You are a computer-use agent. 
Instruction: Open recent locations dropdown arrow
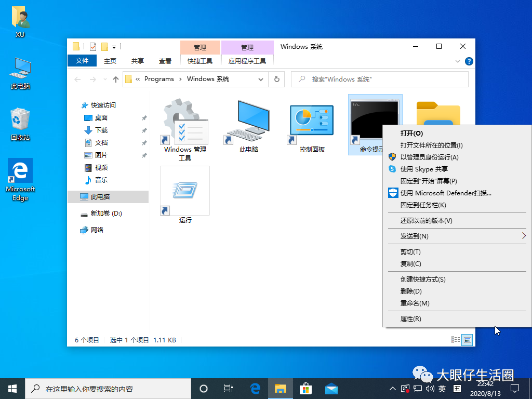click(x=105, y=79)
